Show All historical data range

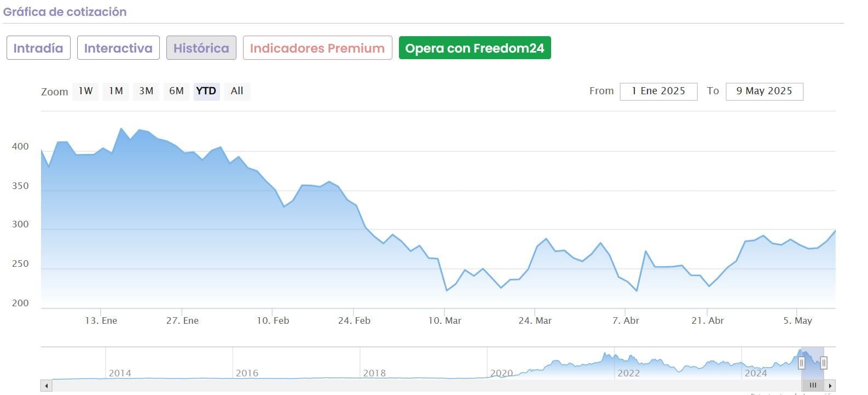[237, 91]
